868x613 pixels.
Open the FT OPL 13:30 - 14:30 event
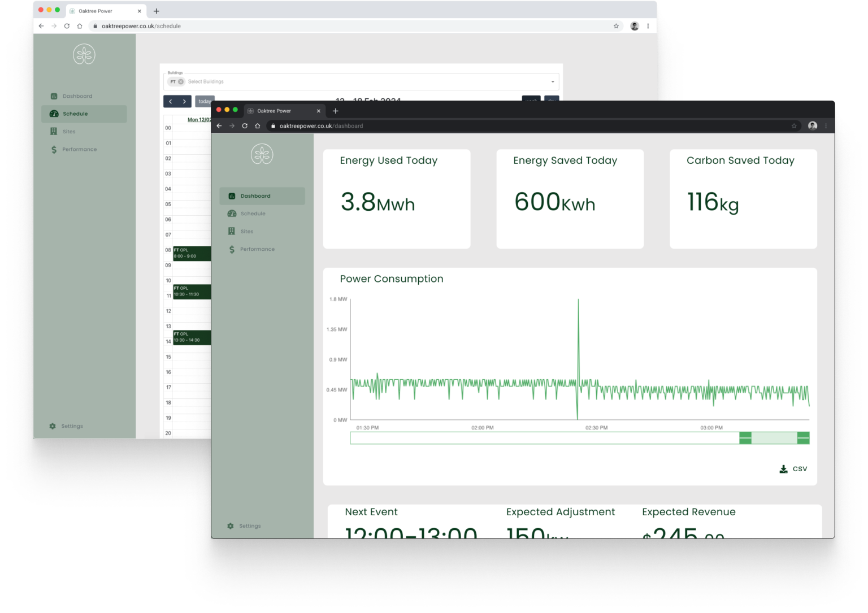coord(191,337)
